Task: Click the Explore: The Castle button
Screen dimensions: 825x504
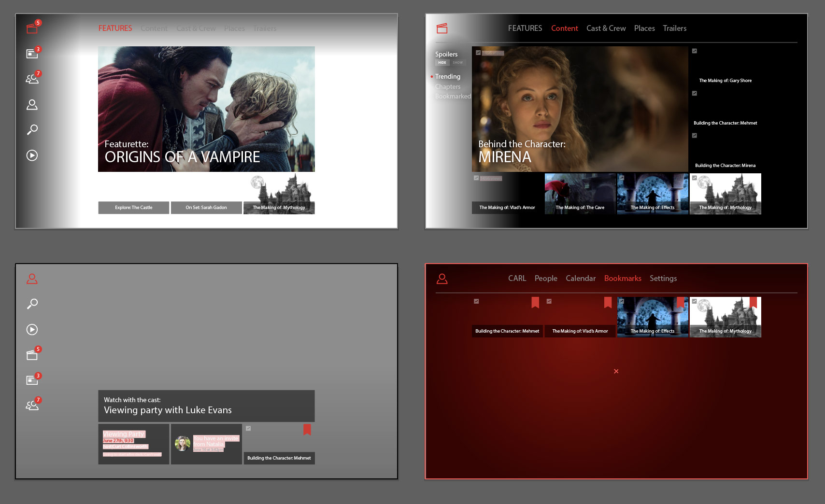Action: point(134,208)
